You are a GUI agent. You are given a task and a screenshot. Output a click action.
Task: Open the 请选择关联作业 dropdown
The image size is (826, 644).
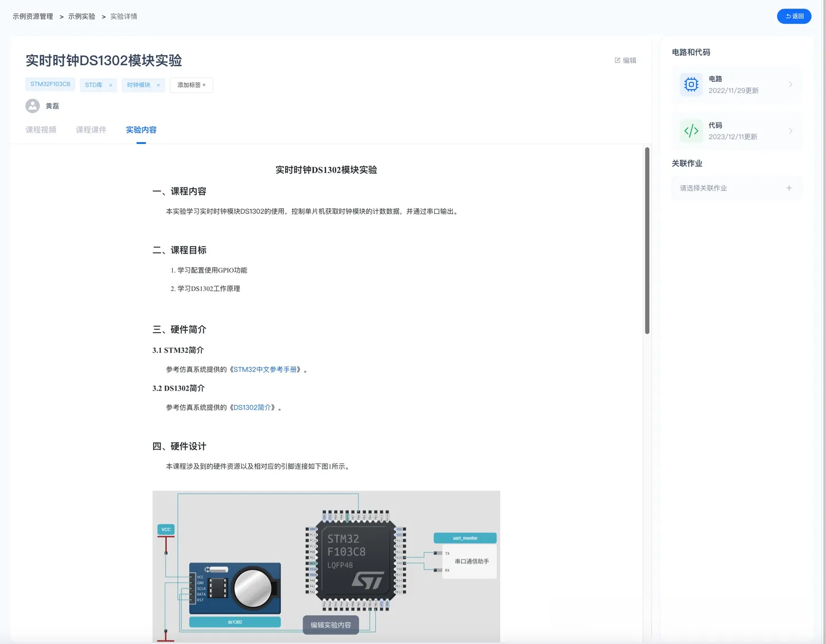737,188
